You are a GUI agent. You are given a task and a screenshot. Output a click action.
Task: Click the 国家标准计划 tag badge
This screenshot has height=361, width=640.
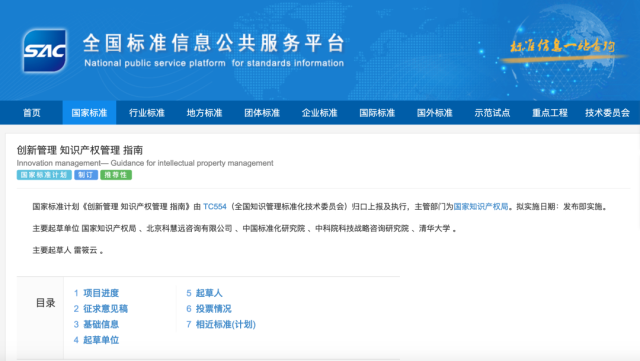click(x=44, y=175)
